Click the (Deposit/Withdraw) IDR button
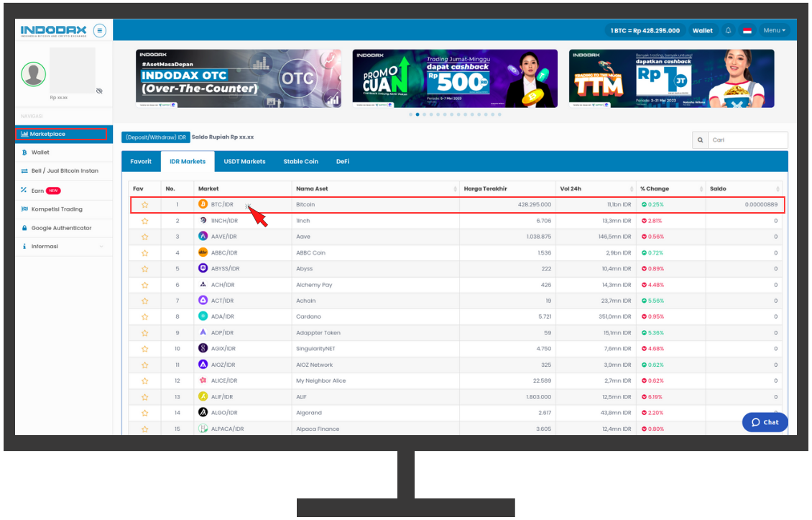Viewport: 812px width, 520px height. pyautogui.click(x=156, y=137)
